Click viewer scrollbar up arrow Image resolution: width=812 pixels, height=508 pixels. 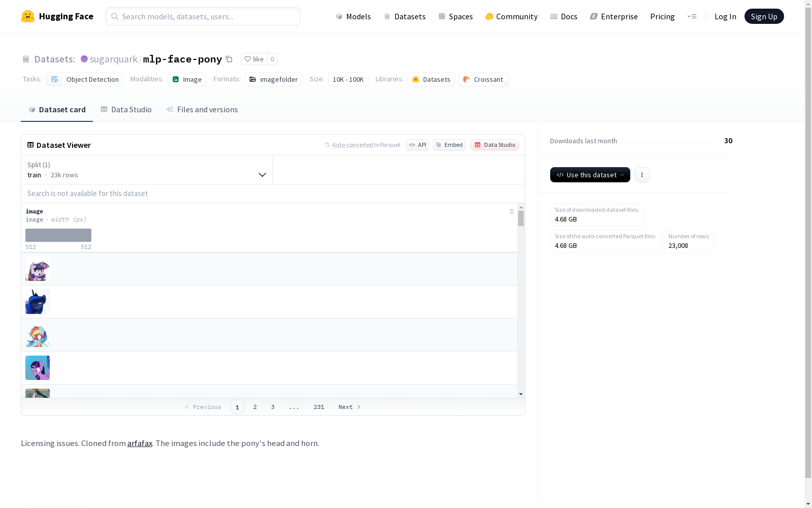[521, 207]
